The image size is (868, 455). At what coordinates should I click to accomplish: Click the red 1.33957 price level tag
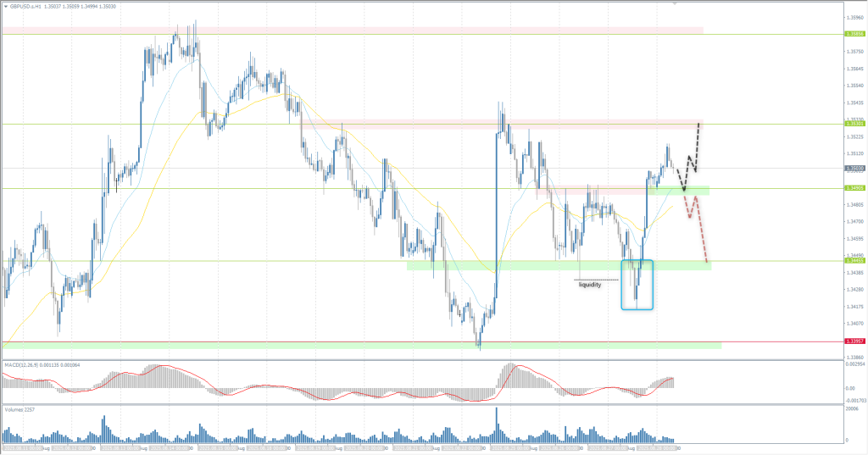[854, 341]
